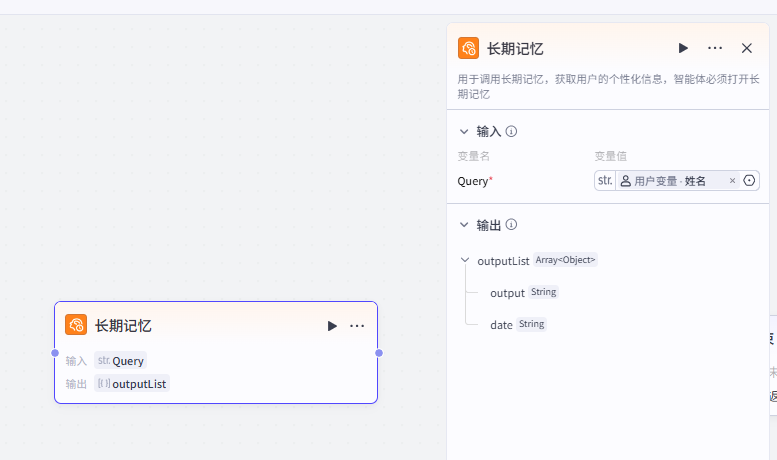777x460 pixels.
Task: Collapse the 输入 section
Action: (x=464, y=131)
